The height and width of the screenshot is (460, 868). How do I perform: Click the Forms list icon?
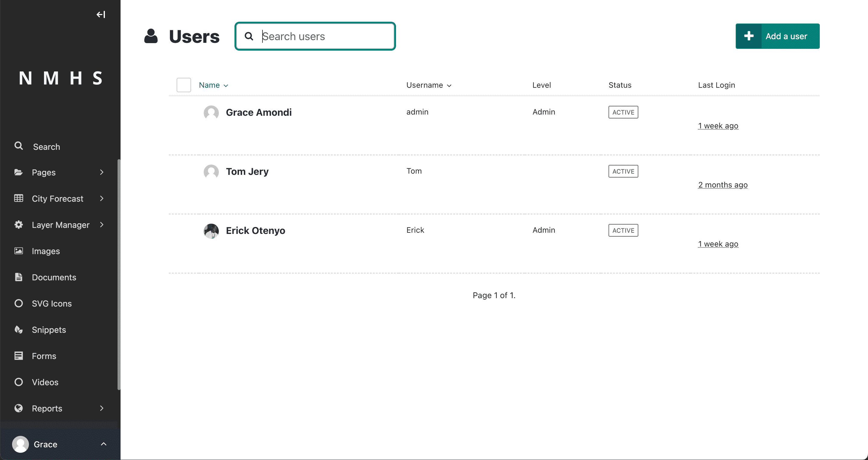pyautogui.click(x=18, y=356)
